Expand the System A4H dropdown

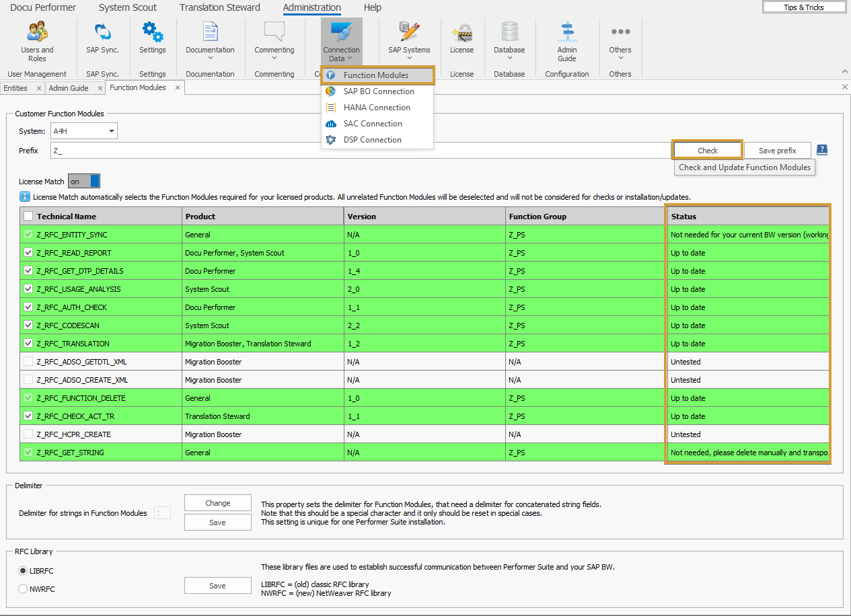pyautogui.click(x=111, y=131)
